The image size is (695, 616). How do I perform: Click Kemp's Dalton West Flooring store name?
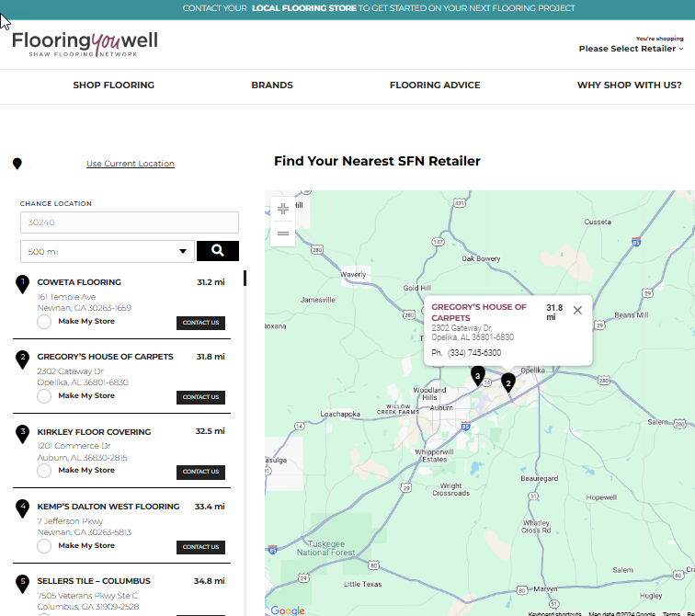coord(108,507)
